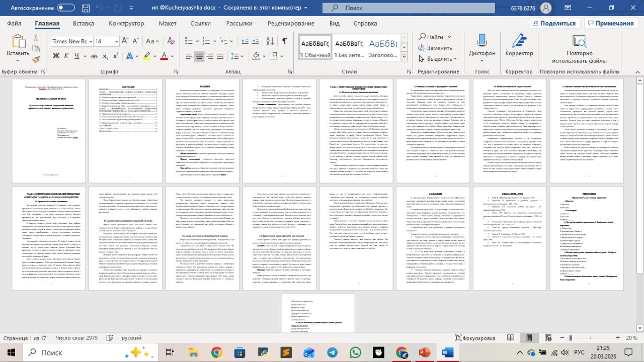Open the Файл menu

tap(14, 23)
